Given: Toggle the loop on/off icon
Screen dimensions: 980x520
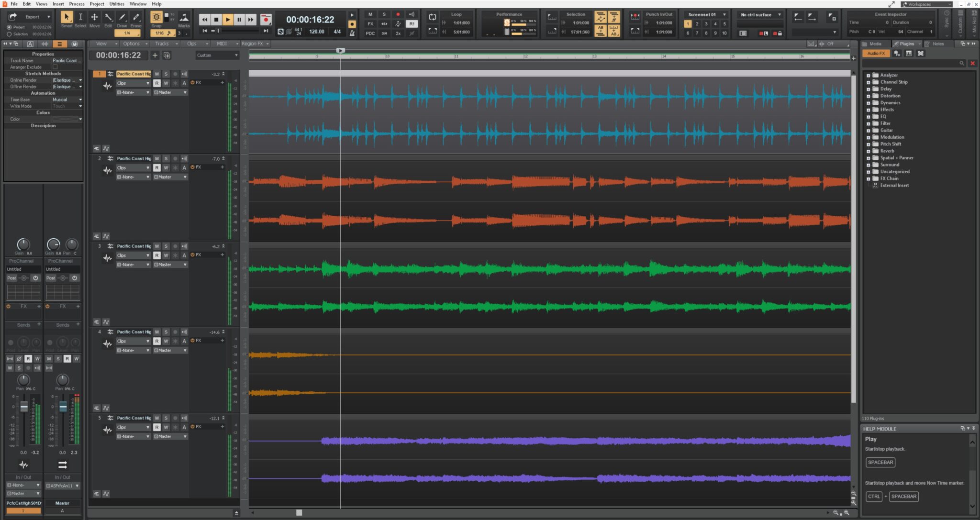Looking at the screenshot, I should pos(433,17).
